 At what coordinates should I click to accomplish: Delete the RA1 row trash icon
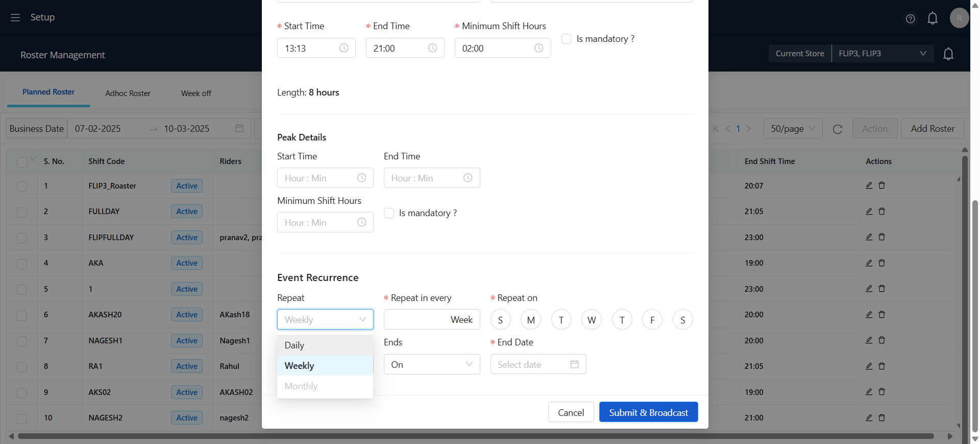(x=881, y=366)
